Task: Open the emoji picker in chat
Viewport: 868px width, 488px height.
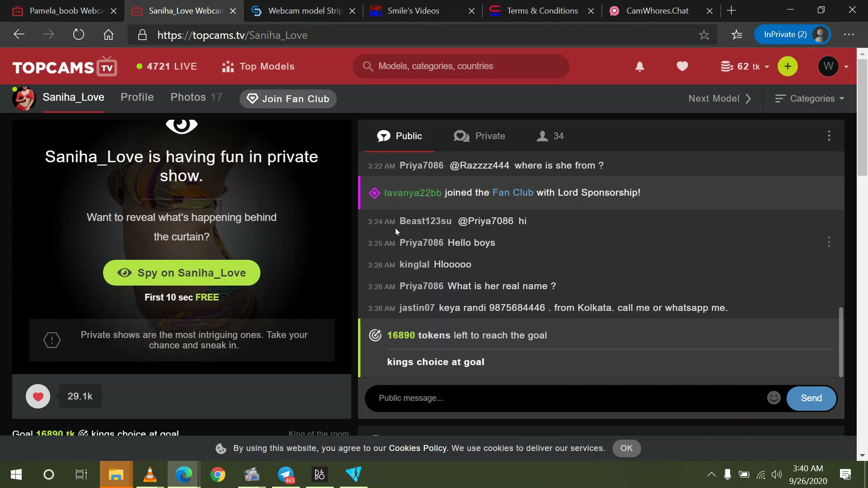Action: (x=774, y=398)
